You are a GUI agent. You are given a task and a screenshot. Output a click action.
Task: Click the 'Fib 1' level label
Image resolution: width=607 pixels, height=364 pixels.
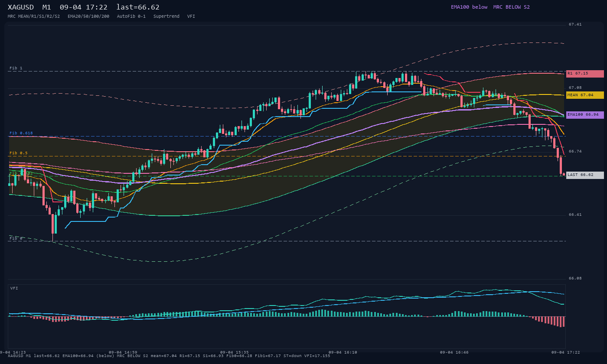(16, 68)
